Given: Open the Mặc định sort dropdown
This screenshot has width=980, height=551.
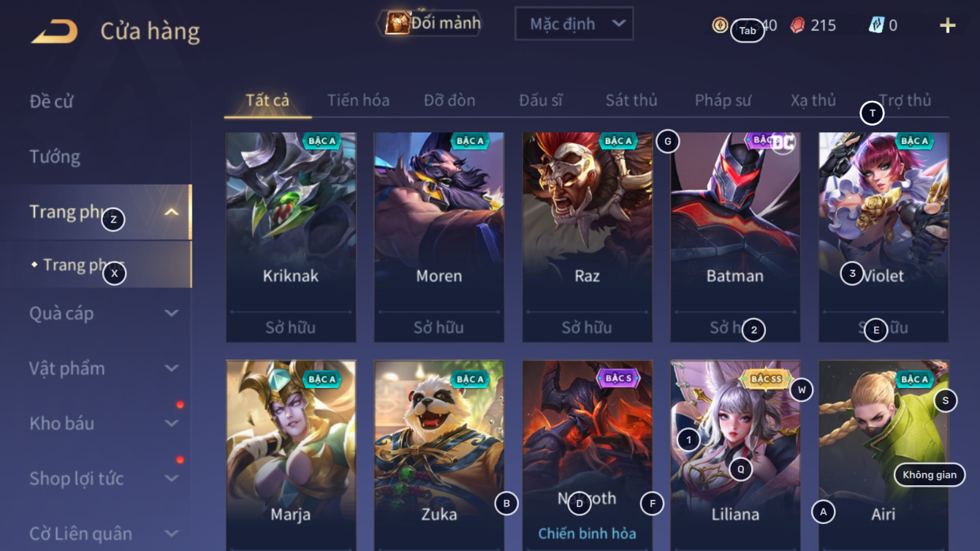Looking at the screenshot, I should 574,24.
